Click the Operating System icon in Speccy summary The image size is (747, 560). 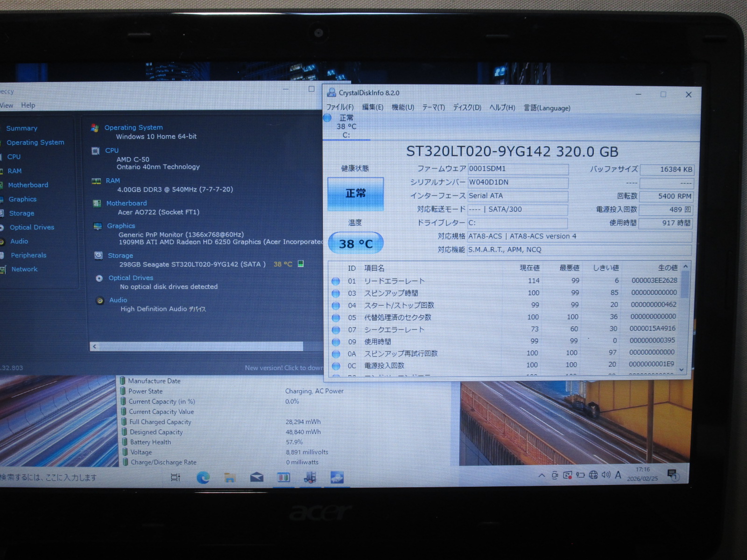[x=95, y=128]
